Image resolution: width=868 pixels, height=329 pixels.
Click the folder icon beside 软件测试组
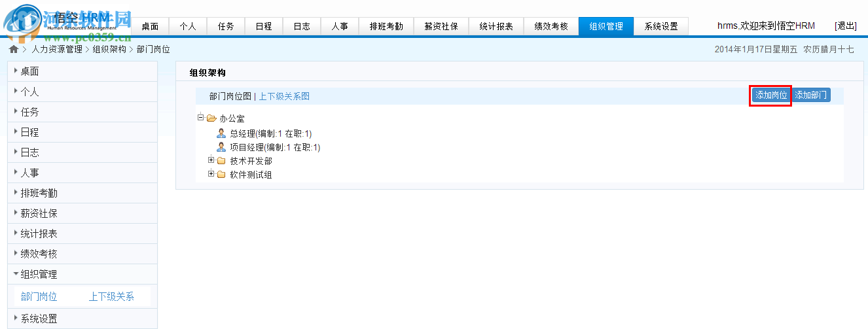(x=221, y=175)
